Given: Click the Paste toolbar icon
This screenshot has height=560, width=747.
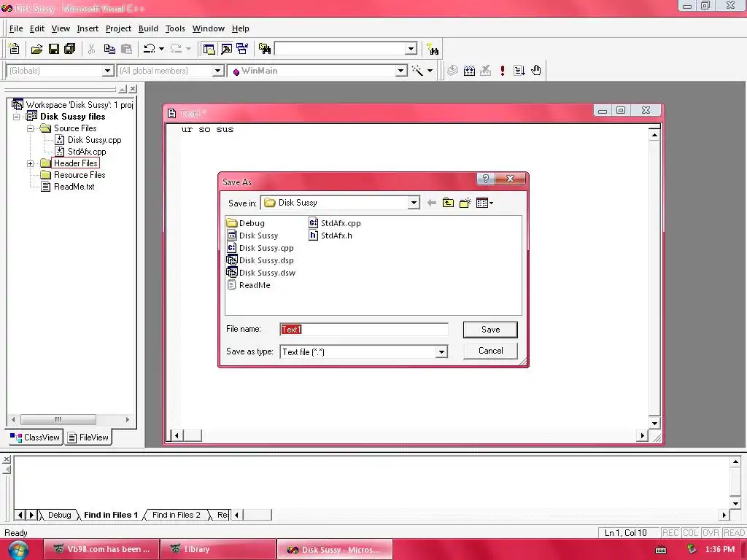Looking at the screenshot, I should 126,49.
